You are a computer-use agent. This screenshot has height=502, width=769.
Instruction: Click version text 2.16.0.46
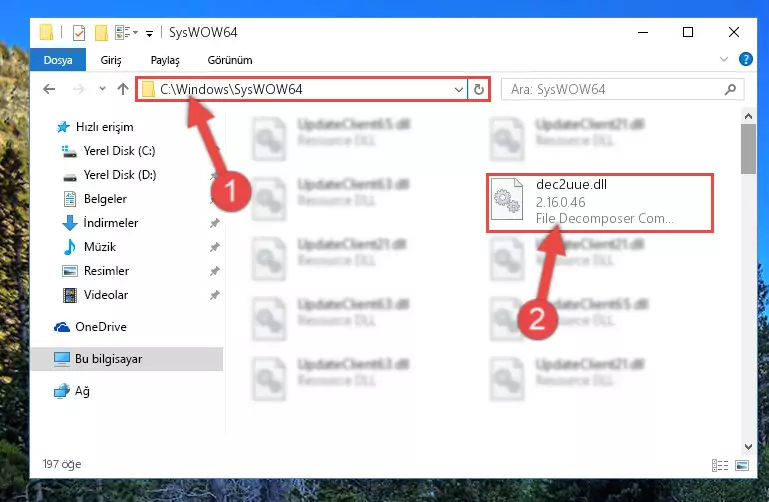[x=561, y=202]
